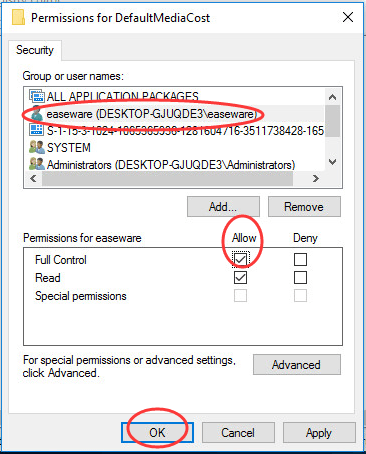Screen dimensions: 366x454
Task: Select the easeware user icon
Action: click(36, 114)
